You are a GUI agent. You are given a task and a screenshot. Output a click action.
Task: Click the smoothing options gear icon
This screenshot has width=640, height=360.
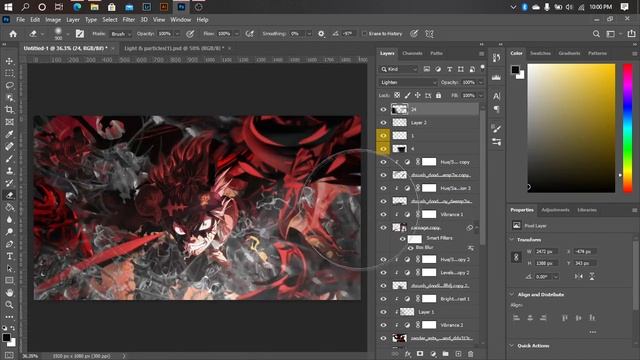[321, 34]
